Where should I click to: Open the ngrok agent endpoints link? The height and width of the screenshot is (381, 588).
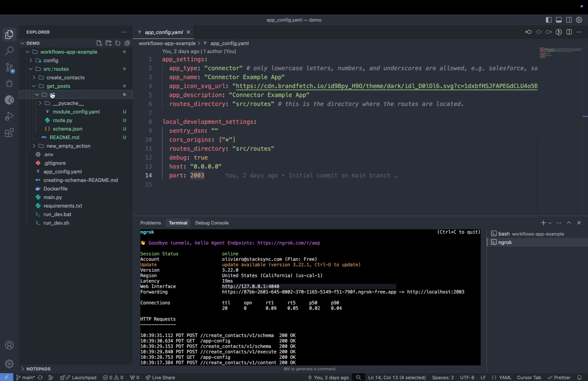(x=288, y=243)
